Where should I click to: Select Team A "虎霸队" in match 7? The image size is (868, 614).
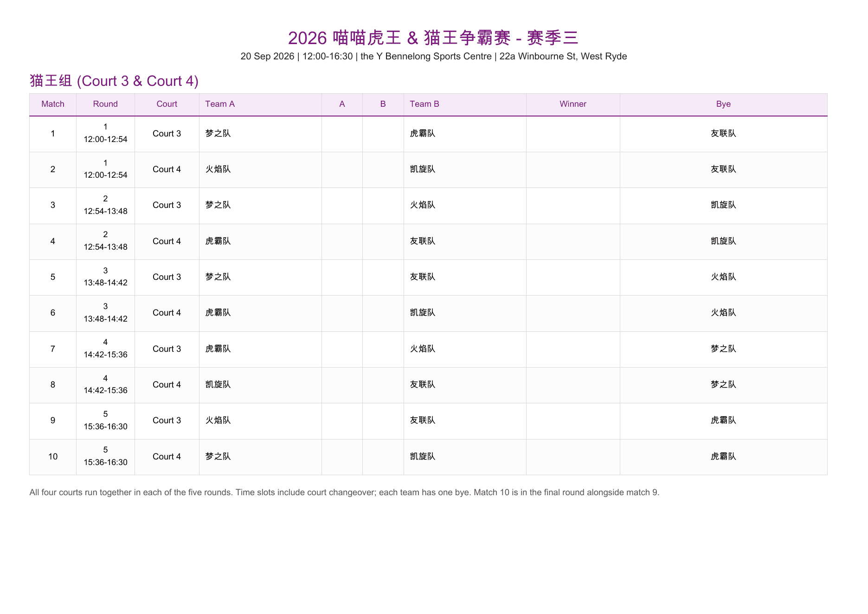click(x=218, y=349)
